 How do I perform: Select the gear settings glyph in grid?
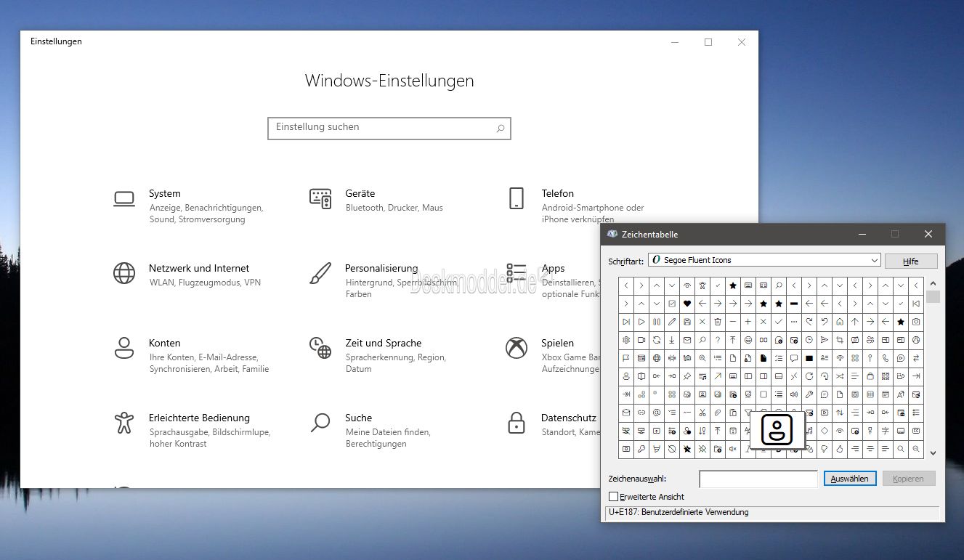point(626,340)
